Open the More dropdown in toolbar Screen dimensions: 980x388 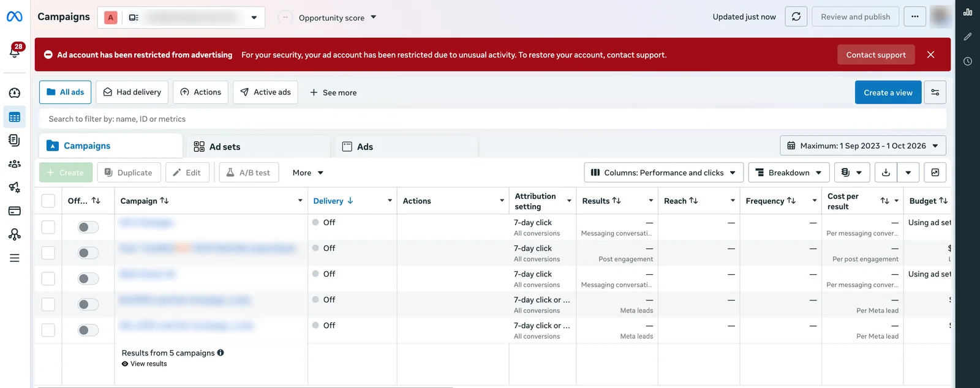[307, 173]
